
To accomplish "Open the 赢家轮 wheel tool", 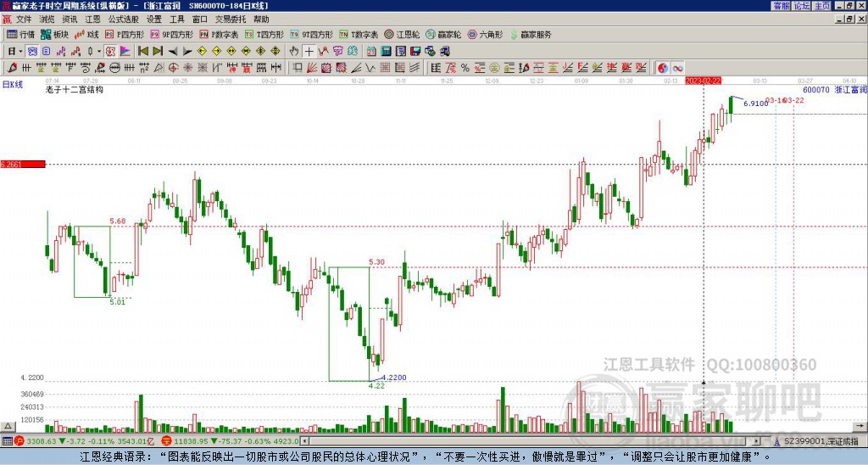I will [x=444, y=34].
